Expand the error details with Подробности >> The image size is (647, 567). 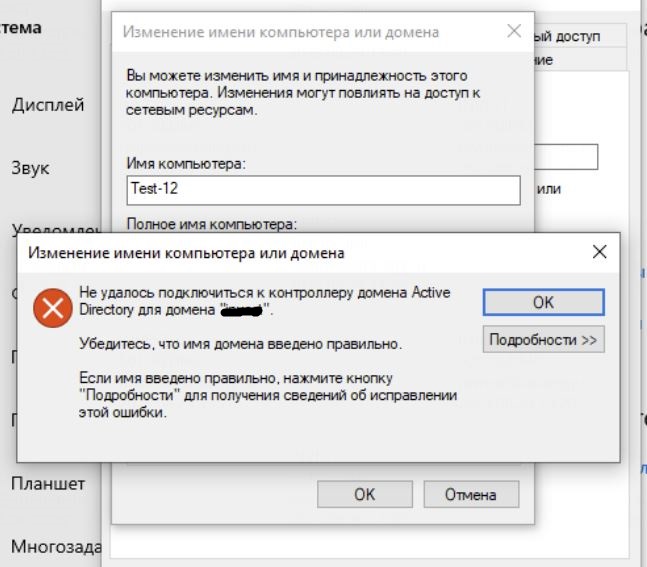click(x=544, y=340)
